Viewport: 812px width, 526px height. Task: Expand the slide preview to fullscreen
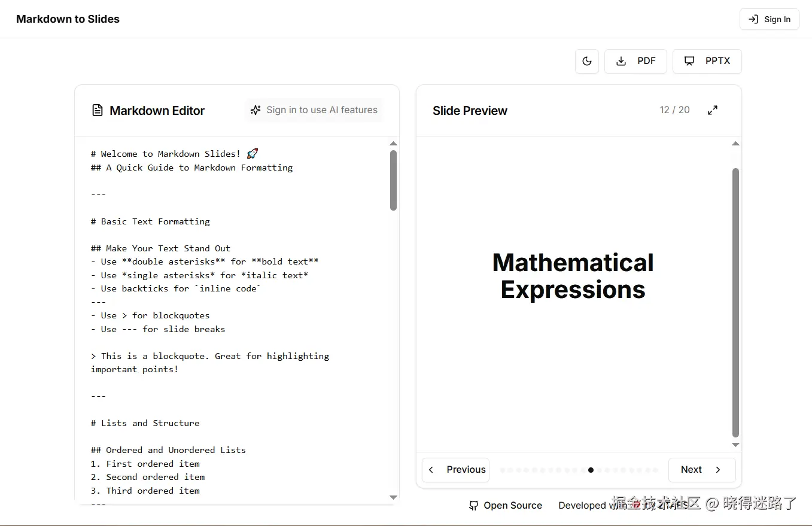[713, 110]
